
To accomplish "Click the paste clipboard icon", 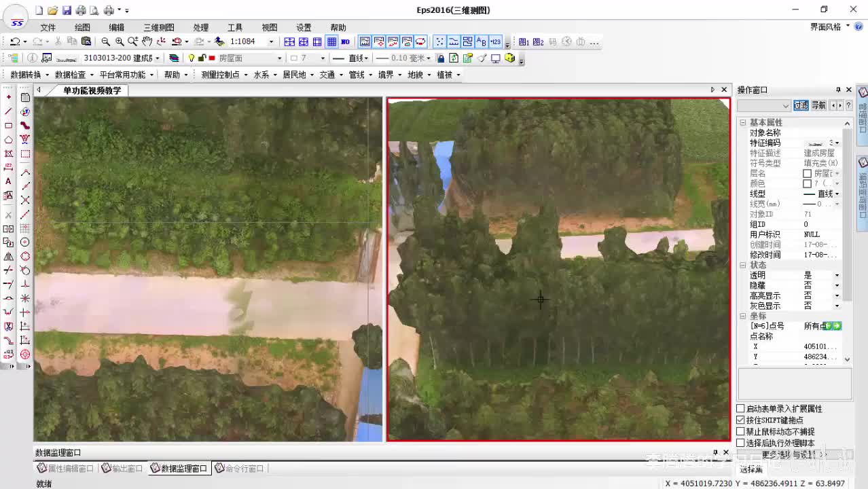I will pos(86,41).
